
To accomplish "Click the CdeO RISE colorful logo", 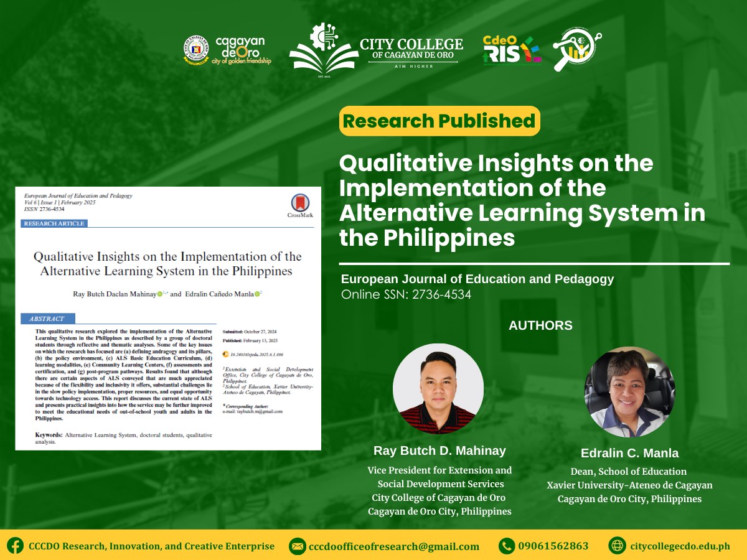I will click(x=512, y=50).
